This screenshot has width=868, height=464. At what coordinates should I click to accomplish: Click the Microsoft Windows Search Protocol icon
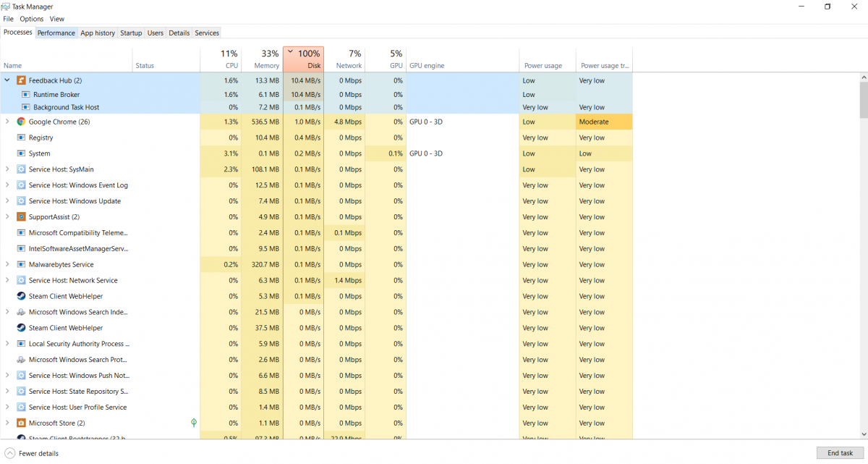pyautogui.click(x=22, y=360)
